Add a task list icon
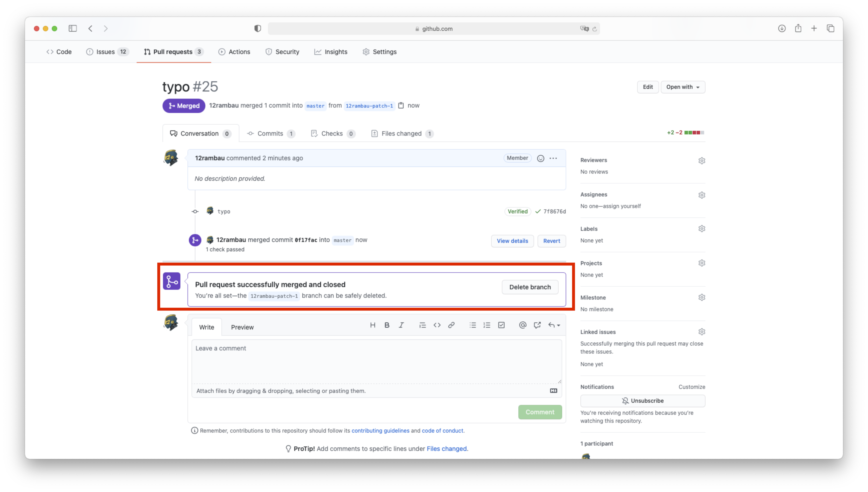This screenshot has height=492, width=868. point(501,325)
